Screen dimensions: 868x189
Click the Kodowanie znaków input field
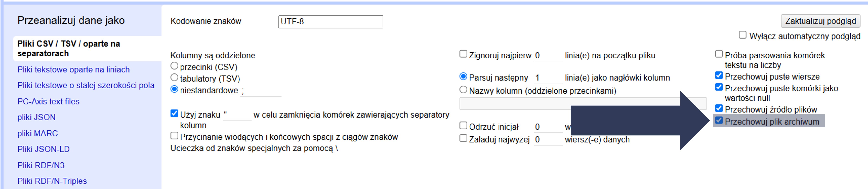[330, 22]
